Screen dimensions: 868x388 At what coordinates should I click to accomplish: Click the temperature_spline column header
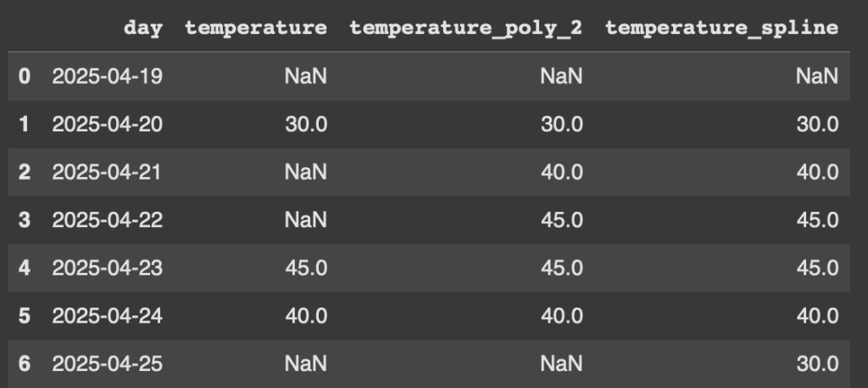pyautogui.click(x=722, y=28)
